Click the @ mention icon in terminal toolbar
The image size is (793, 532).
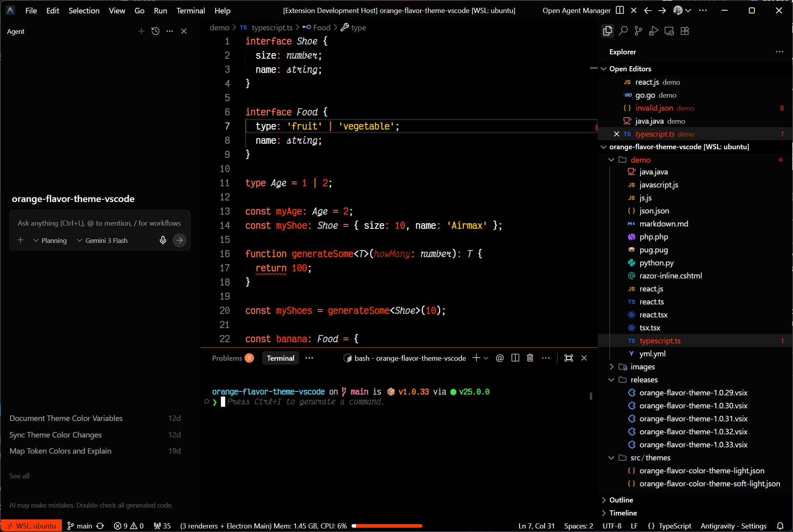pos(500,358)
